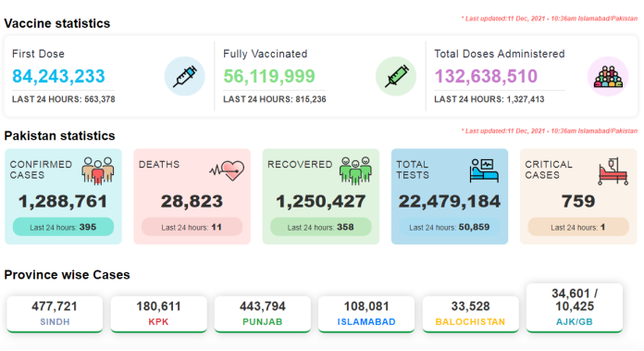The height and width of the screenshot is (351, 644).
Task: Click the Critical Cases count 759
Action: pos(578,201)
